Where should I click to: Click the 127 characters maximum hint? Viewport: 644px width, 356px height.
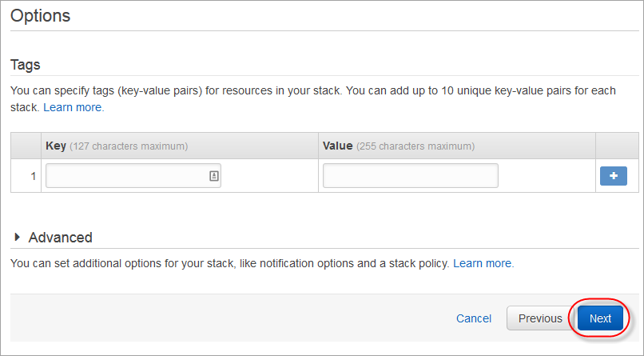[x=129, y=146]
